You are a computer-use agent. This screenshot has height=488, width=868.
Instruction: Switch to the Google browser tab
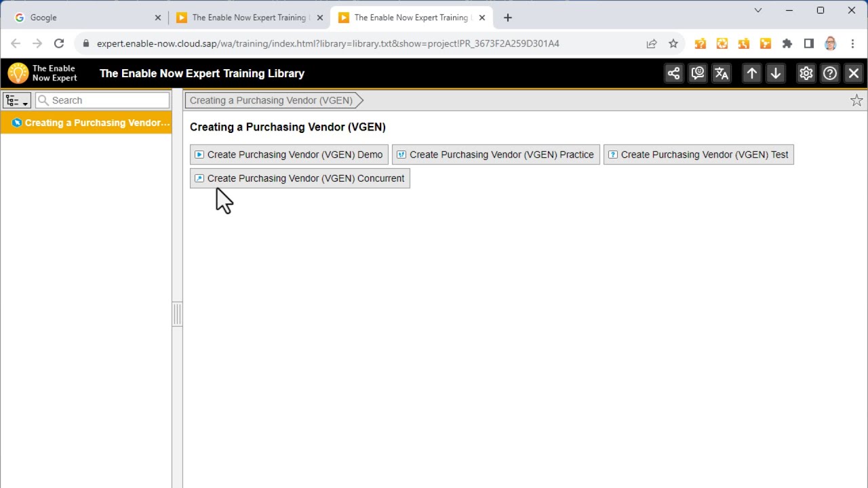(88, 18)
